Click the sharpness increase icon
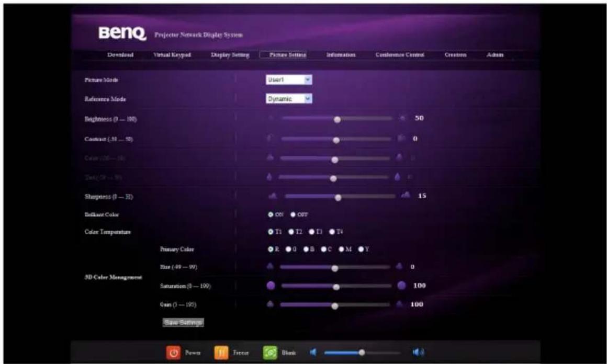 [406, 196]
